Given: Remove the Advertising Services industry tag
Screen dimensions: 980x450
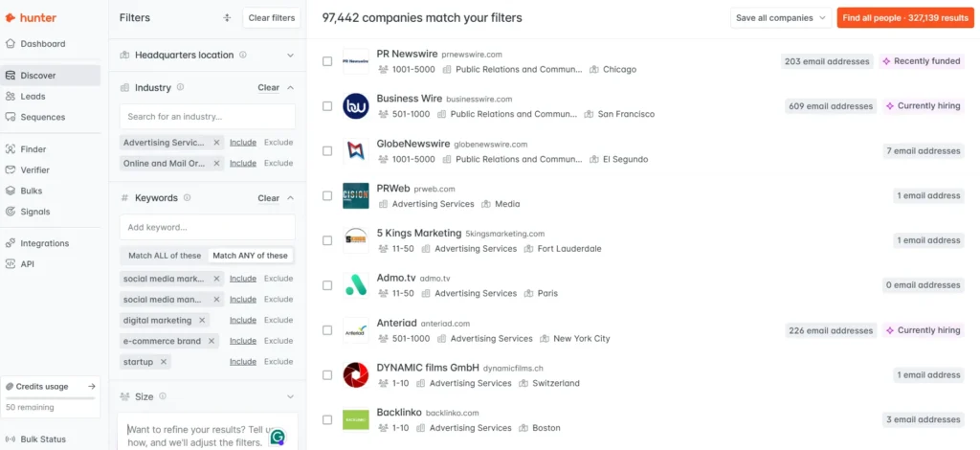Looking at the screenshot, I should 216,143.
